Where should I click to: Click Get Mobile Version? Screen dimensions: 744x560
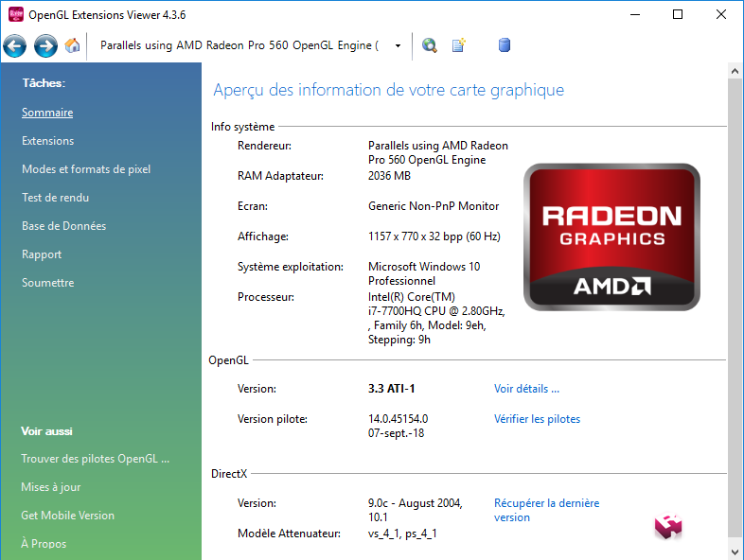pyautogui.click(x=67, y=516)
